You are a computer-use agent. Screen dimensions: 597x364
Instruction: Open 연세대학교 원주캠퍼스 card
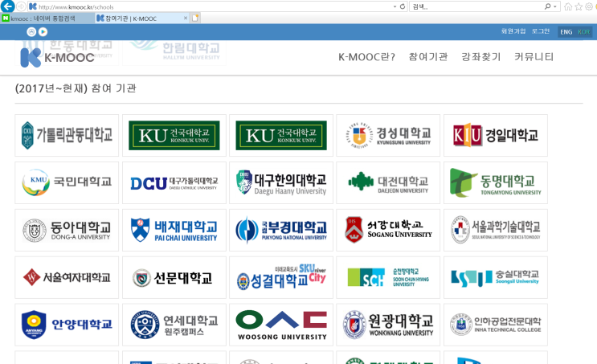click(174, 325)
